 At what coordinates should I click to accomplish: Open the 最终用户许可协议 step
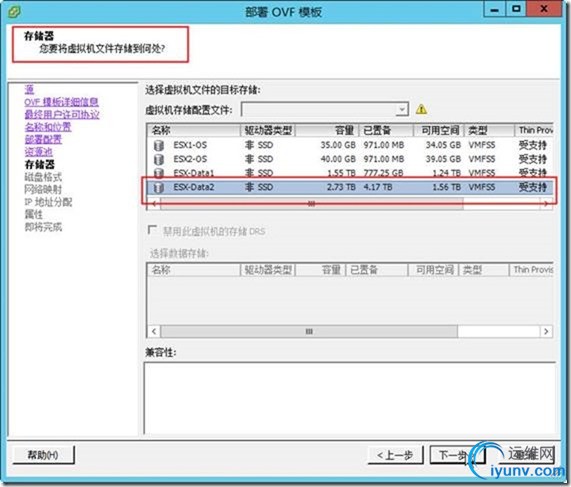click(x=62, y=114)
